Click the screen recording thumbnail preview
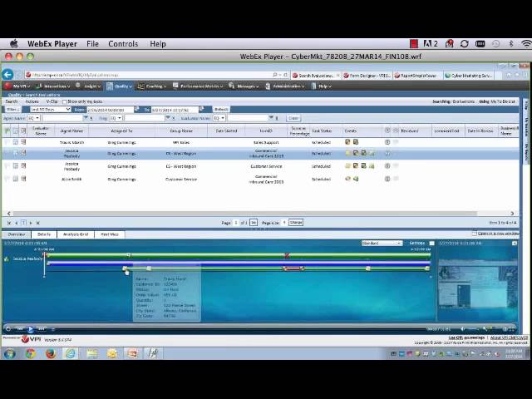 (477, 283)
